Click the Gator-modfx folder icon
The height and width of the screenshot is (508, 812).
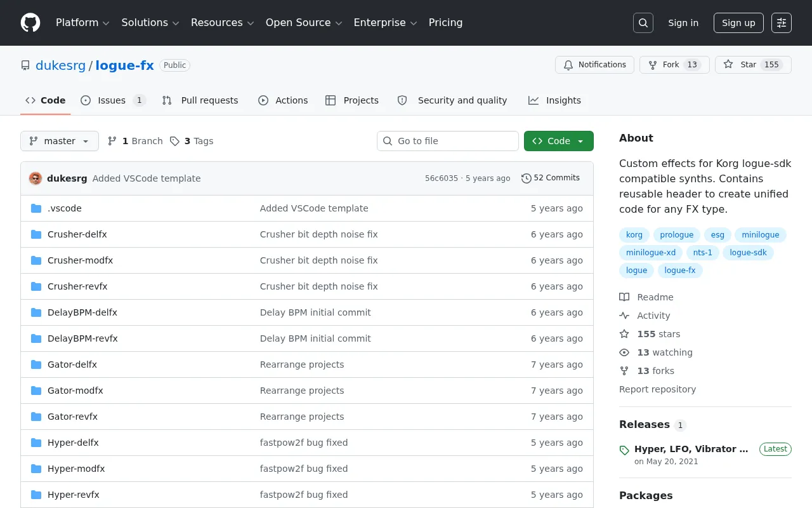(36, 391)
